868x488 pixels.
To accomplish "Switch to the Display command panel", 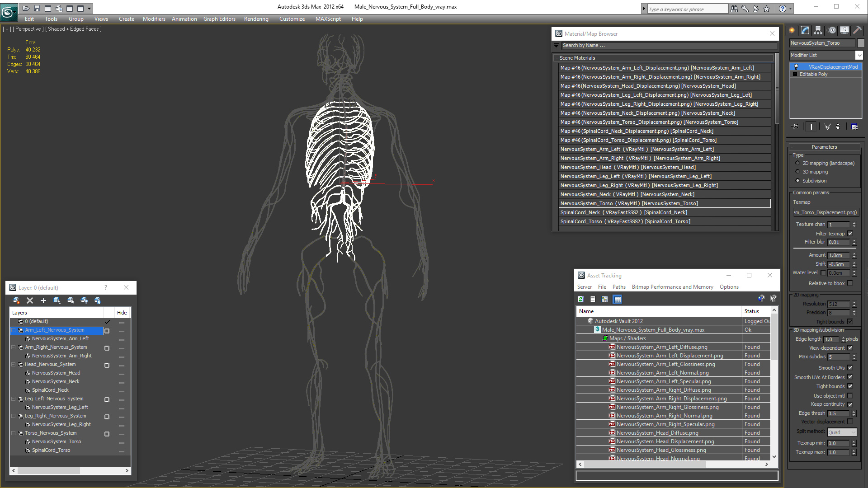I will (x=844, y=30).
